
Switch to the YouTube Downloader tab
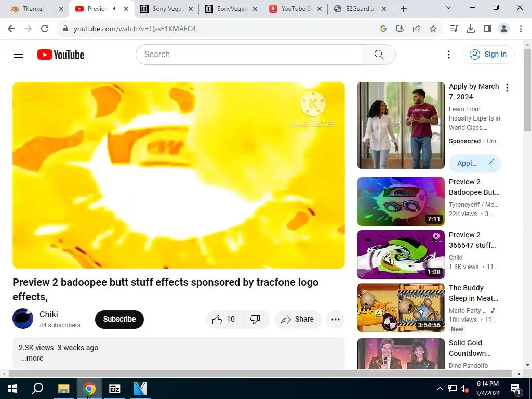pos(296,9)
